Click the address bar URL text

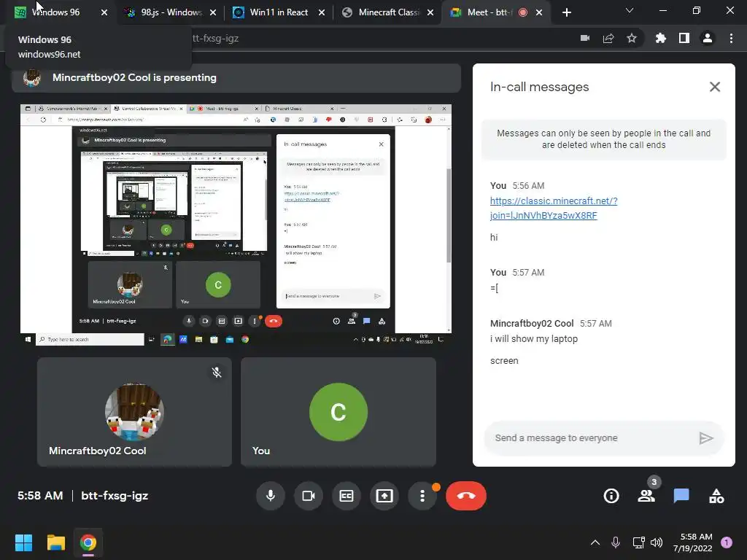214,38
